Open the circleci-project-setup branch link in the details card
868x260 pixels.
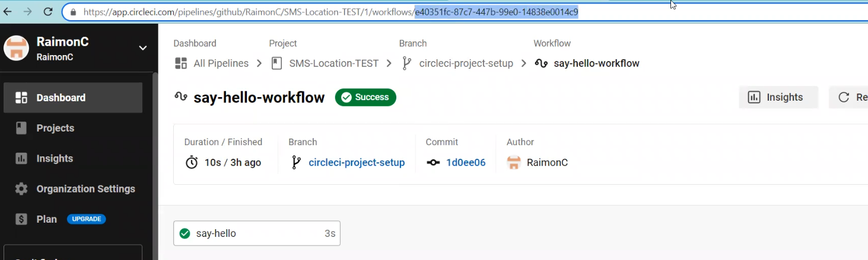click(x=357, y=162)
